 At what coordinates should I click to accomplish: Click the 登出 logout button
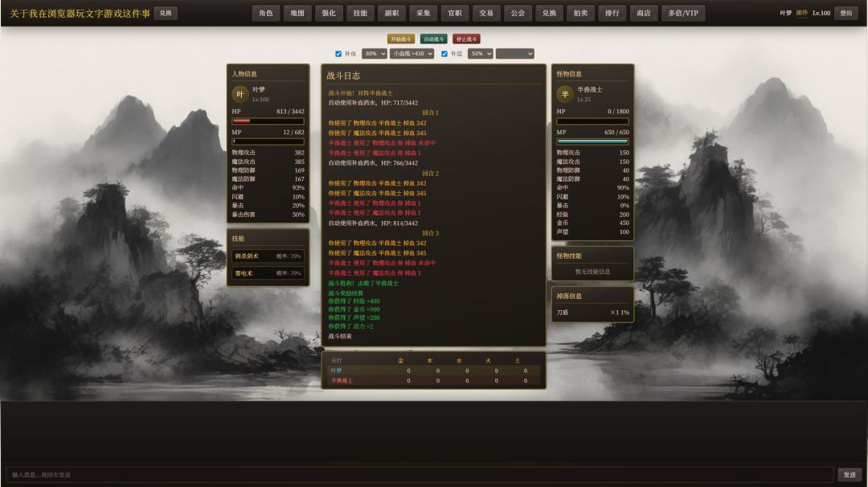click(x=845, y=13)
